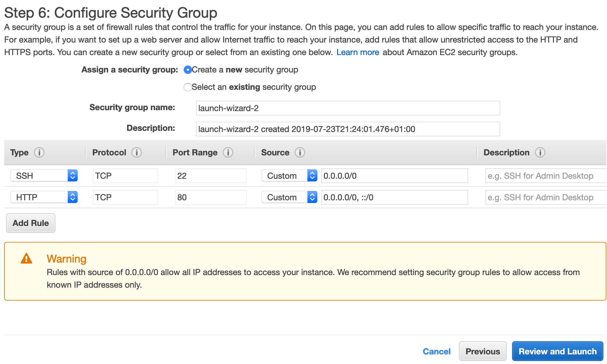Click HTTP rule description input field
The width and height of the screenshot is (607, 364).
546,197
